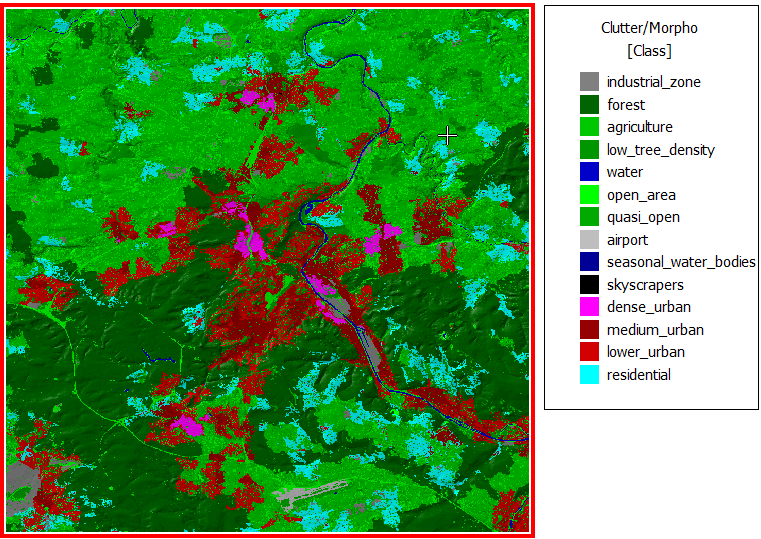This screenshot has height=539, width=761.
Task: Select the open_area bright green swatch
Action: point(589,195)
